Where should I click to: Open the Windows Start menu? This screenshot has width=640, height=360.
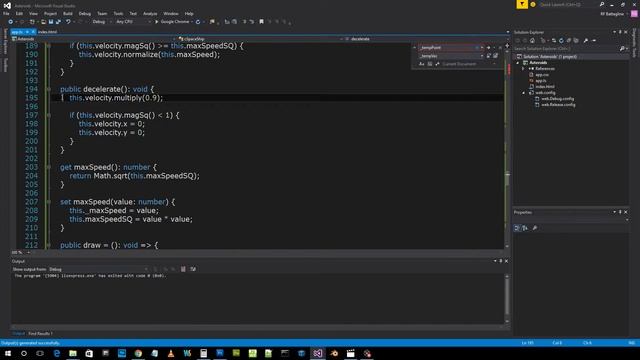tap(8, 353)
